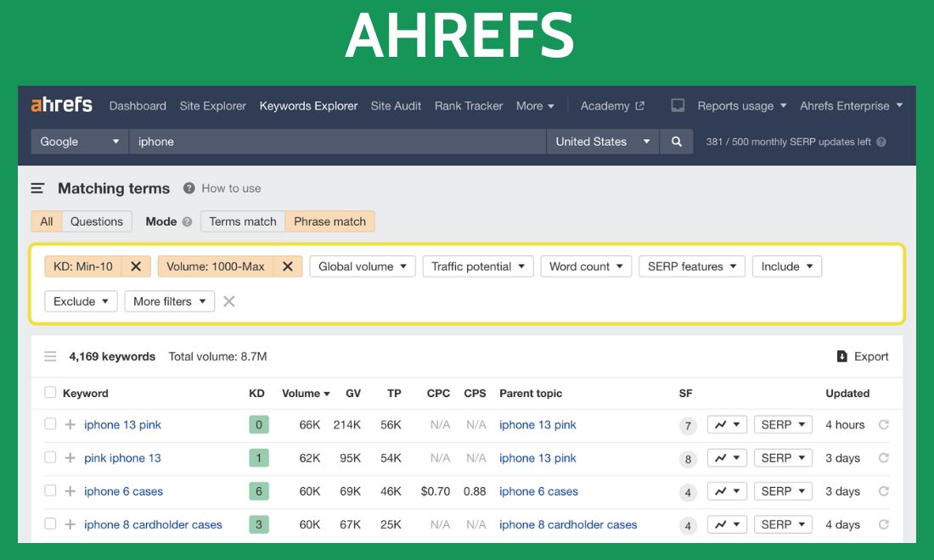Check the iphone 13 pink checkbox
Screen dimensions: 934x560
coord(50,424)
